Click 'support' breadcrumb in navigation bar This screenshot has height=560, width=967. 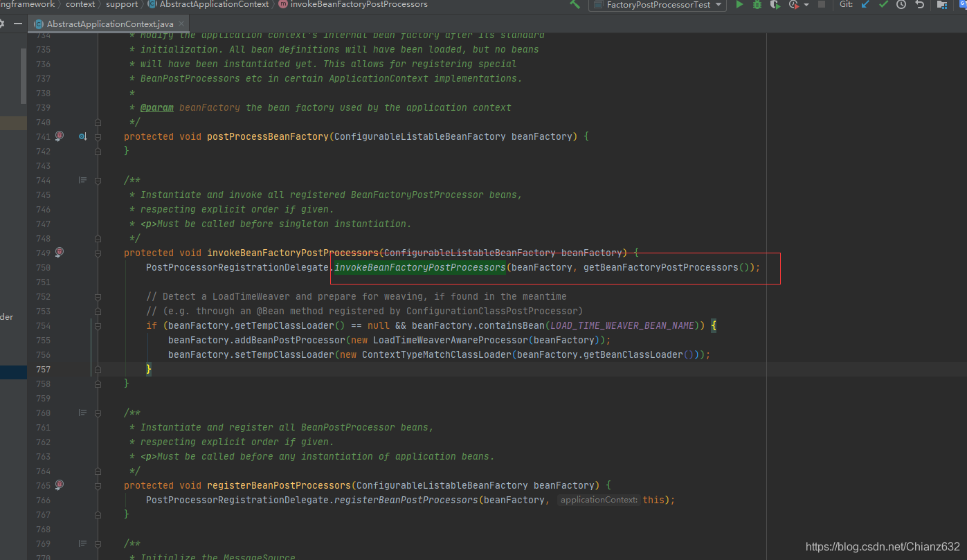(x=122, y=4)
